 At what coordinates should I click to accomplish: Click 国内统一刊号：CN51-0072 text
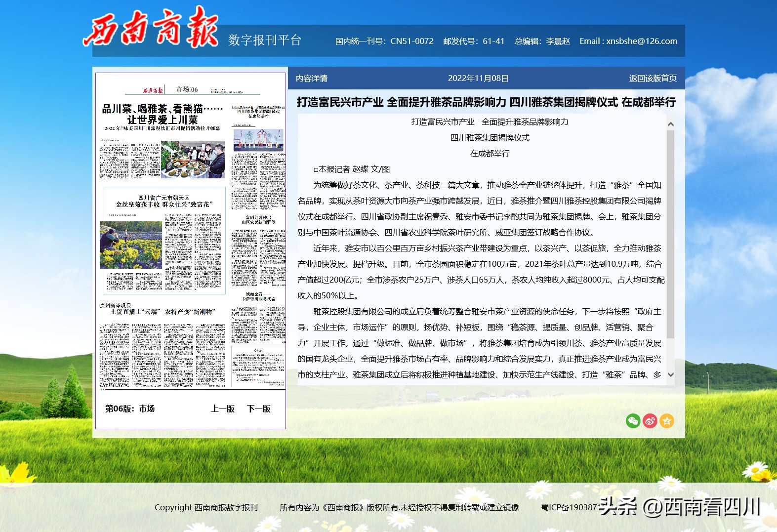384,41
